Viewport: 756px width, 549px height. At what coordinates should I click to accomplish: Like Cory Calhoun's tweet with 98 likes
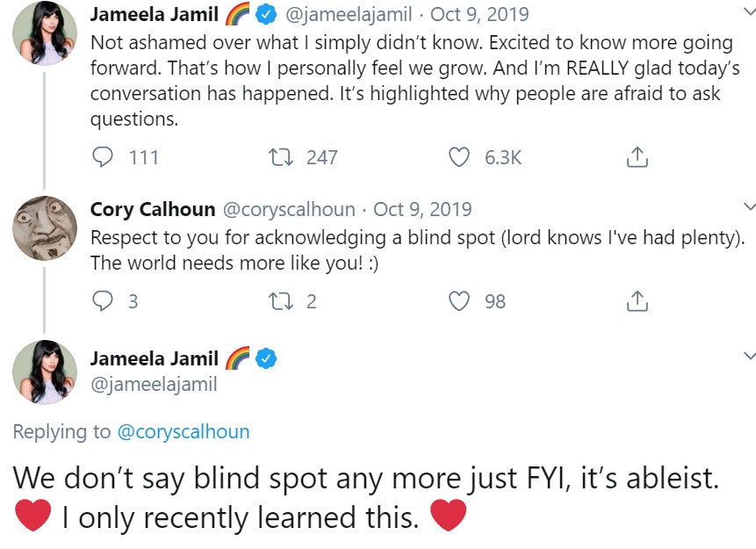458,301
